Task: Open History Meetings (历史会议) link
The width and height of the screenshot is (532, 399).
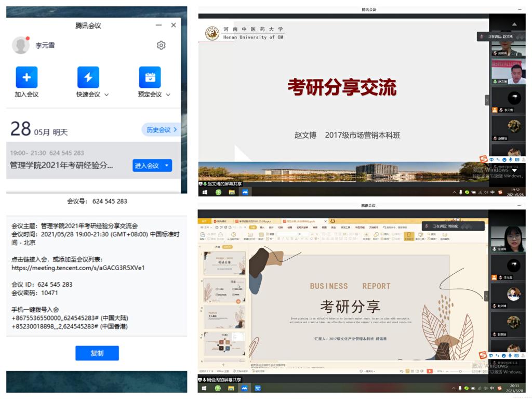Action: coord(161,130)
